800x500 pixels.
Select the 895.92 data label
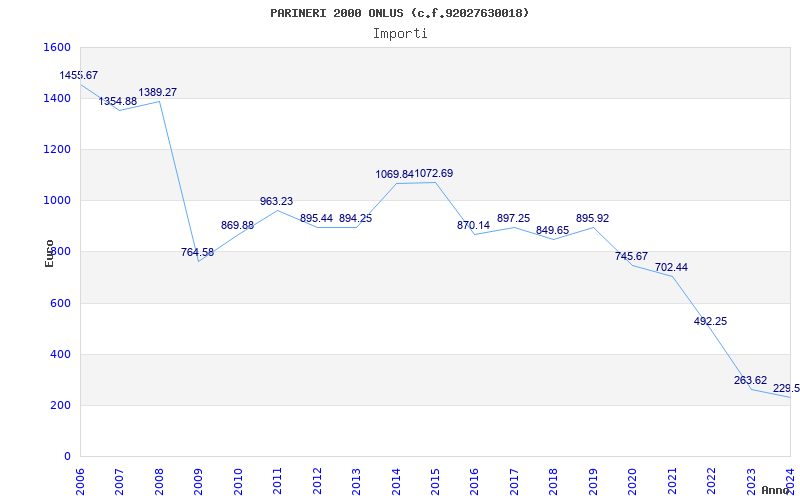pyautogui.click(x=593, y=218)
